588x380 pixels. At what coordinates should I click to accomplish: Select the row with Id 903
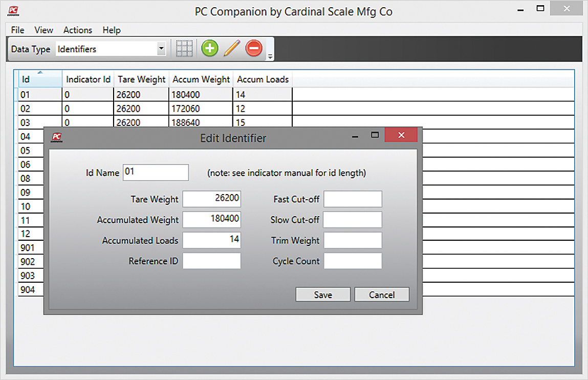(x=31, y=276)
